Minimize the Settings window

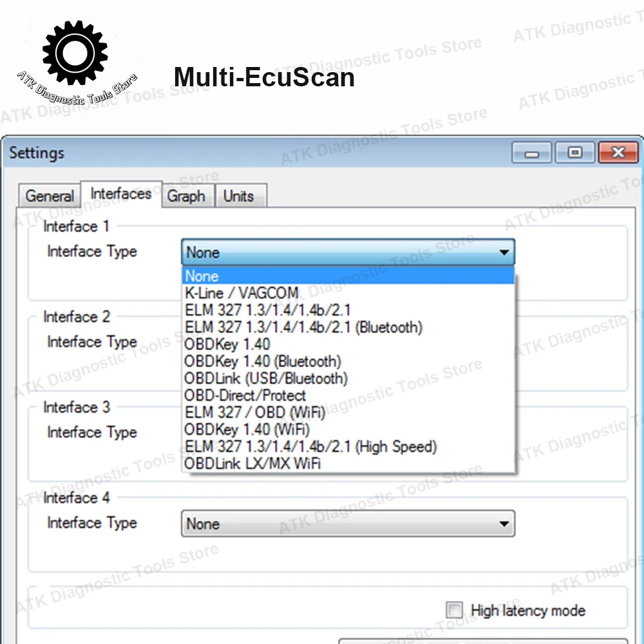[531, 153]
